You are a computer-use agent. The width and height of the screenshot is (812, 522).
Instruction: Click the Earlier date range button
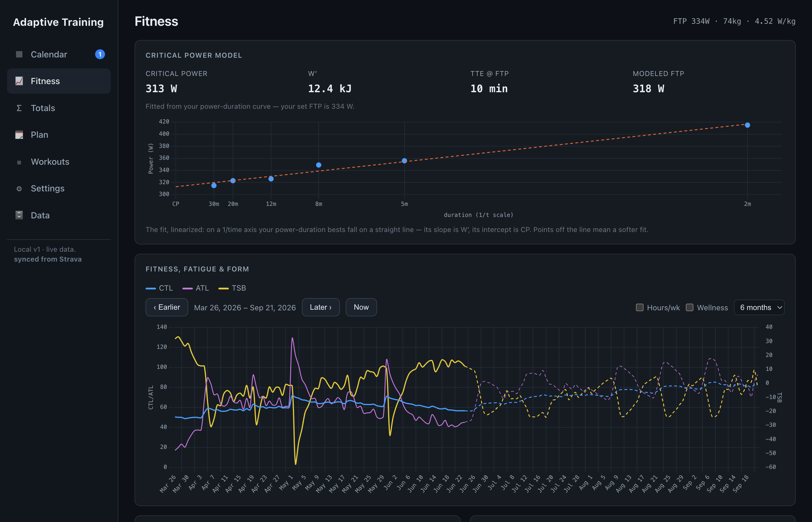click(x=167, y=307)
